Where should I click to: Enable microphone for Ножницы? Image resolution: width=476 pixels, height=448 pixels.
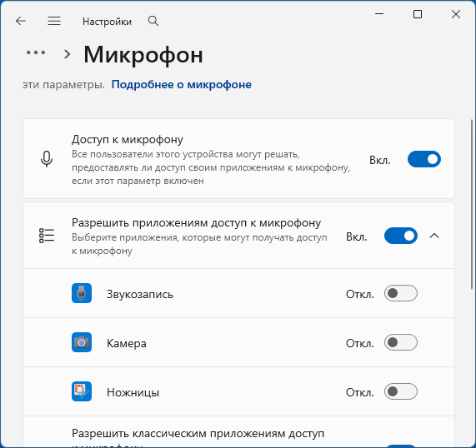(x=401, y=391)
